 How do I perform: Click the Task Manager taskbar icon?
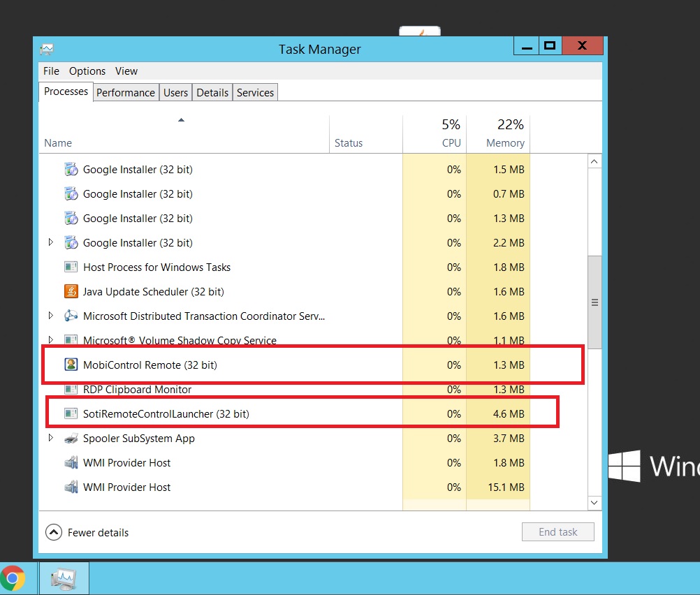(x=64, y=578)
